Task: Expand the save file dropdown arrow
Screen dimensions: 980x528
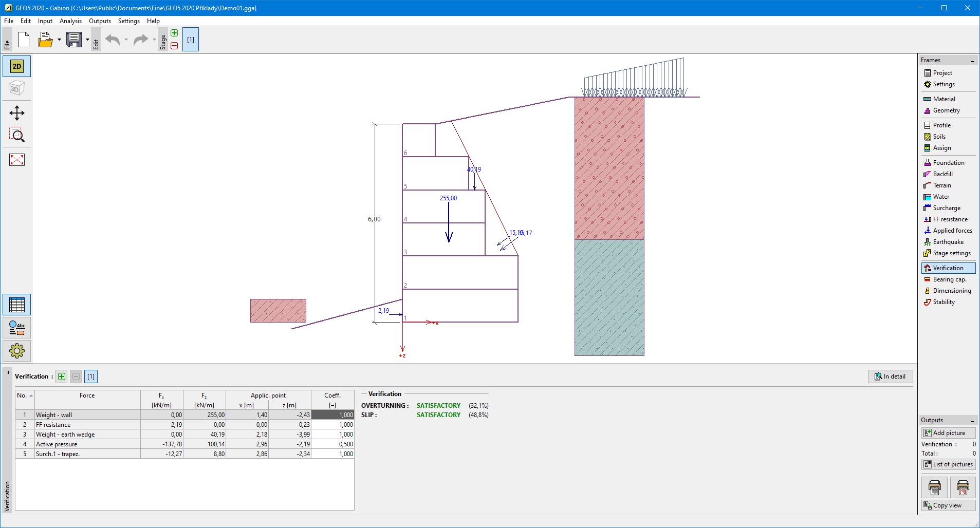Action: [x=87, y=40]
